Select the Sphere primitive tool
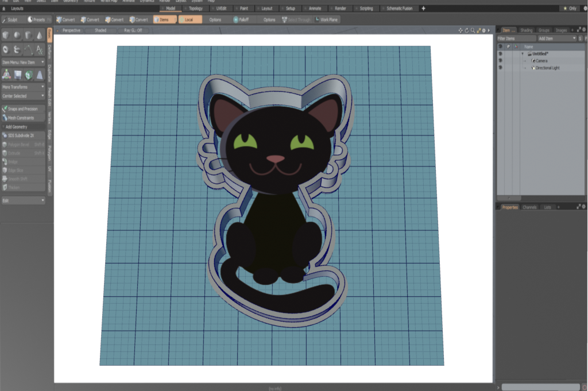This screenshot has height=391, width=588. [17, 36]
